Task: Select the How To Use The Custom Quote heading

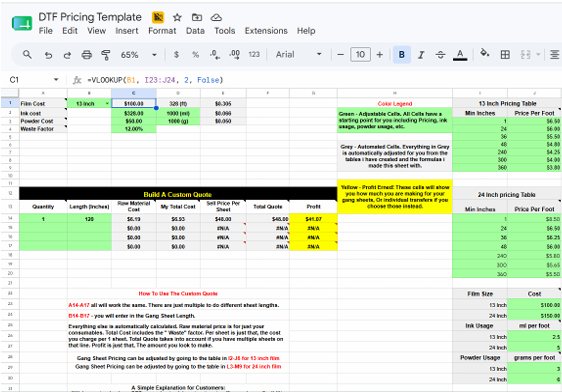Action: pos(178,293)
